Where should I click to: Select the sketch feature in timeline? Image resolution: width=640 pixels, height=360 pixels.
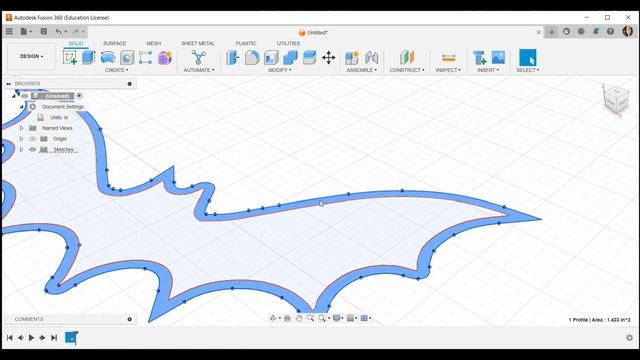coord(71,338)
